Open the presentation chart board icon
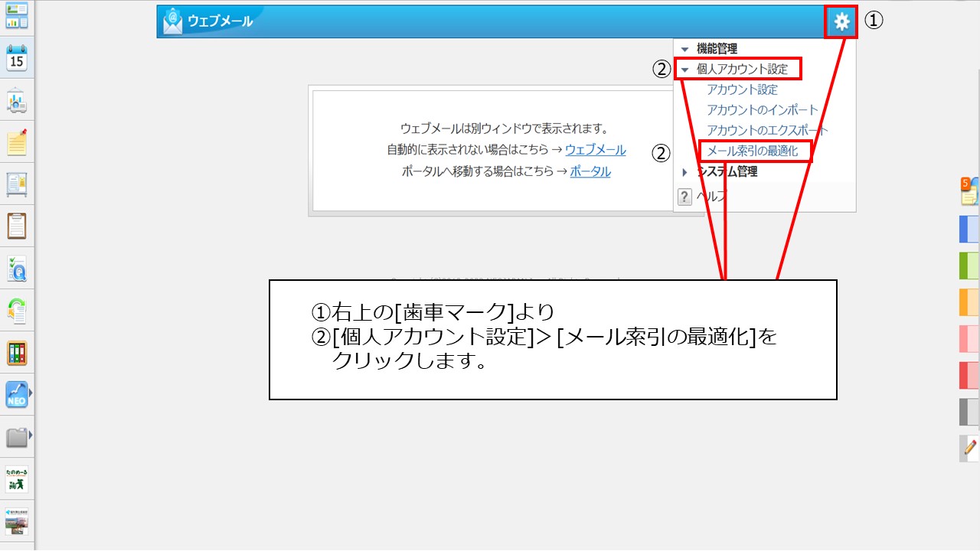 [x=17, y=100]
